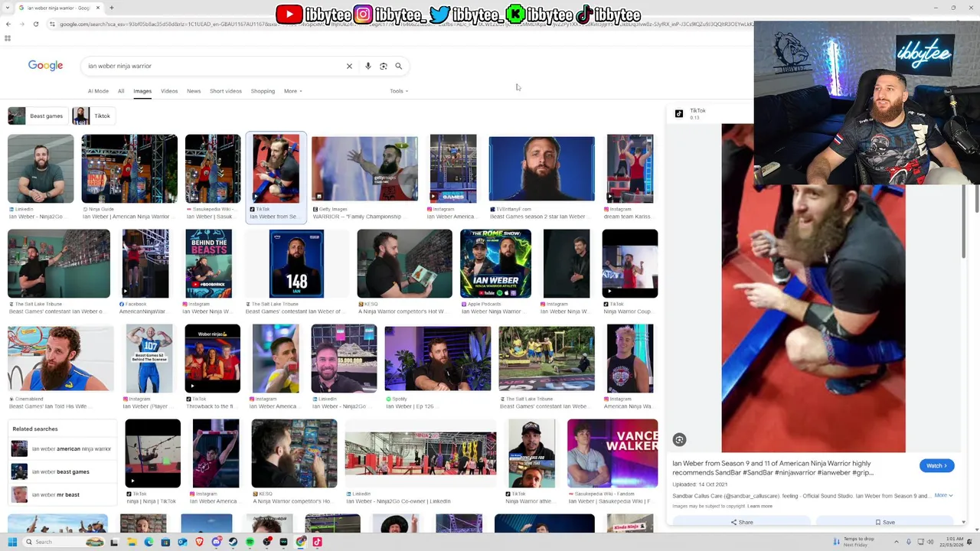Open Steam from the taskbar

tap(233, 542)
